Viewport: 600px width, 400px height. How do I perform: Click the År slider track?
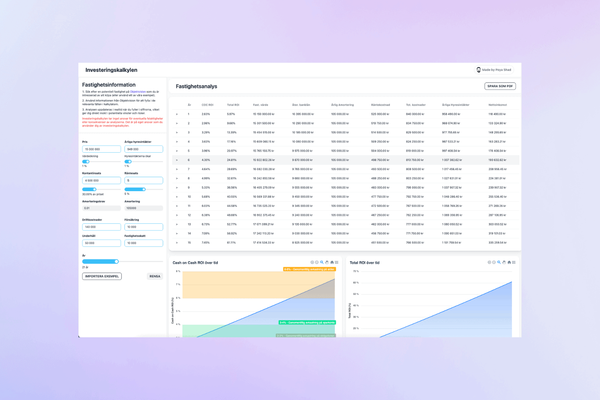point(100,261)
